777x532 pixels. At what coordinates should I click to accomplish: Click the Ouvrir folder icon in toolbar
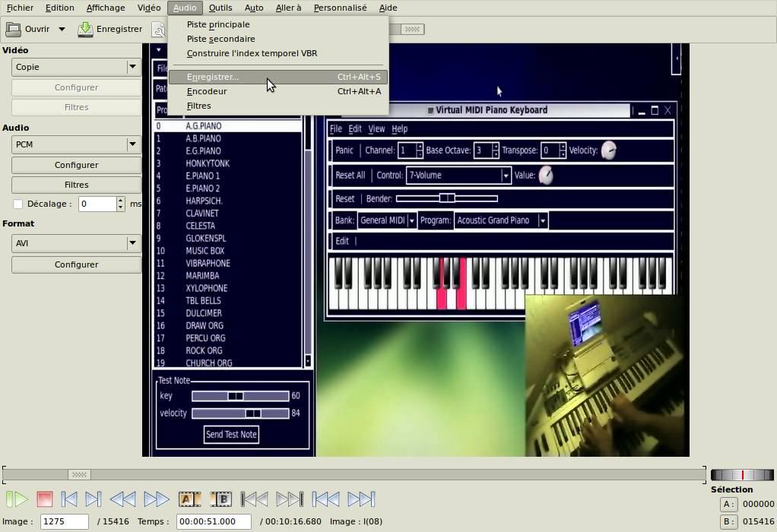[13, 29]
